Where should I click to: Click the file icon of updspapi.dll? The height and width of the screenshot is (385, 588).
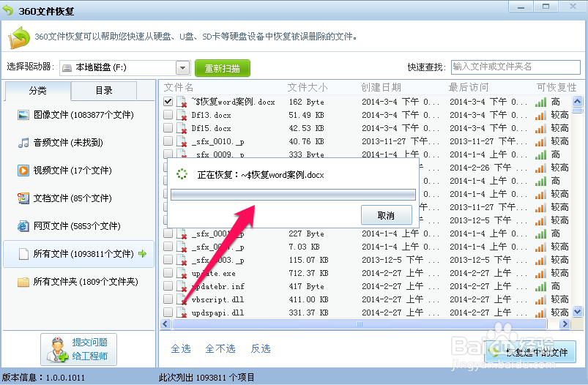(182, 313)
